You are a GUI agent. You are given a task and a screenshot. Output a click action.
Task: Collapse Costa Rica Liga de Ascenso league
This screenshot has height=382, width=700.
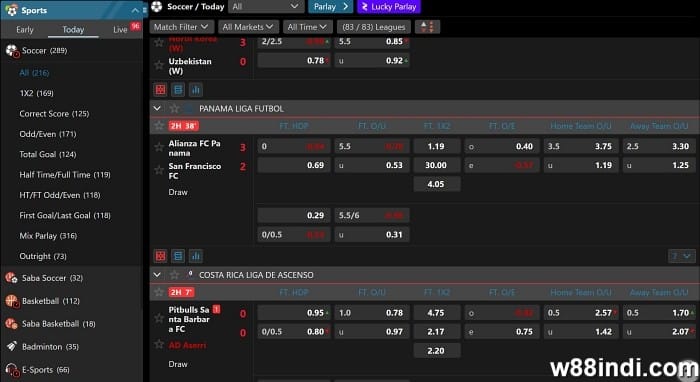point(157,275)
